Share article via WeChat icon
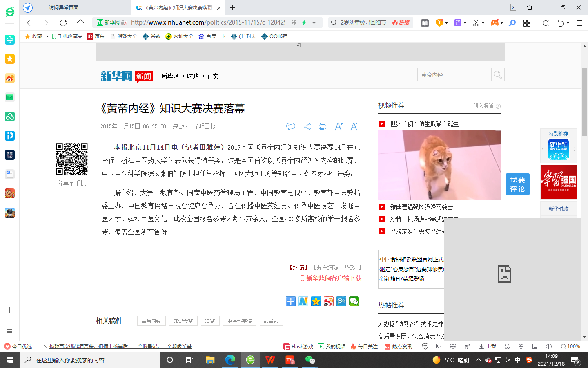The image size is (588, 368). pos(354,302)
